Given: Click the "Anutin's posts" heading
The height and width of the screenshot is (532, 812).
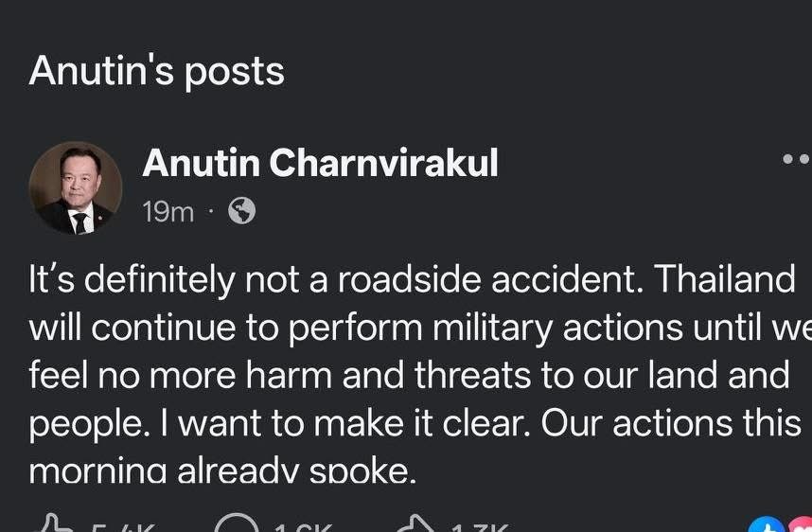Looking at the screenshot, I should (x=156, y=72).
